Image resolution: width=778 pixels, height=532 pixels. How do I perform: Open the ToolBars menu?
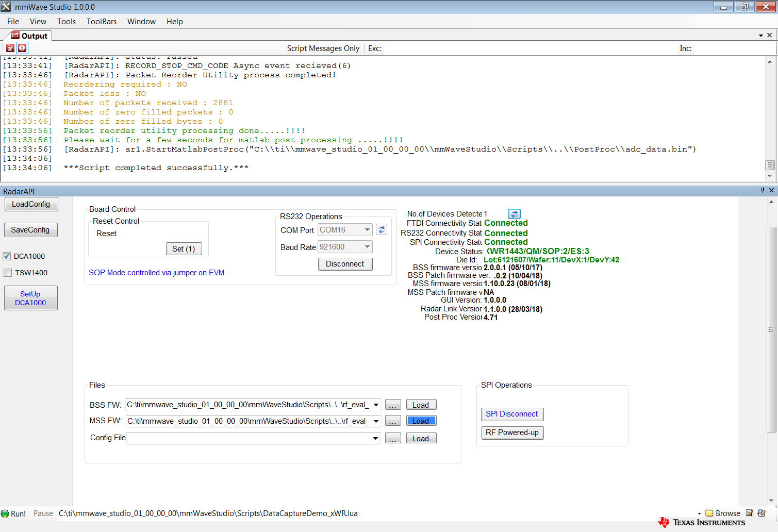click(x=102, y=22)
